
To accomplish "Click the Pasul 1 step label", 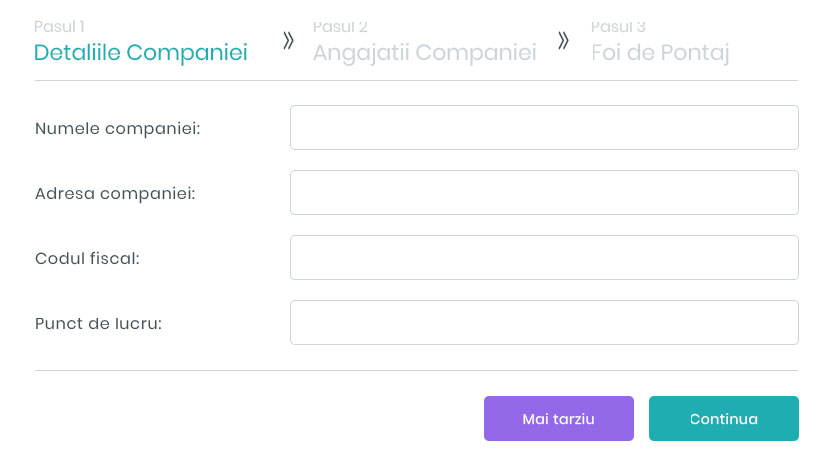I will [59, 26].
